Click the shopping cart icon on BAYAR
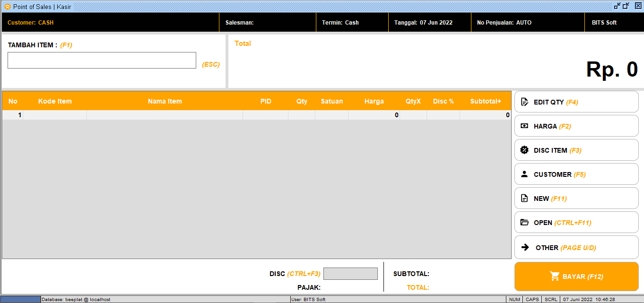The image size is (644, 303). pyautogui.click(x=555, y=277)
